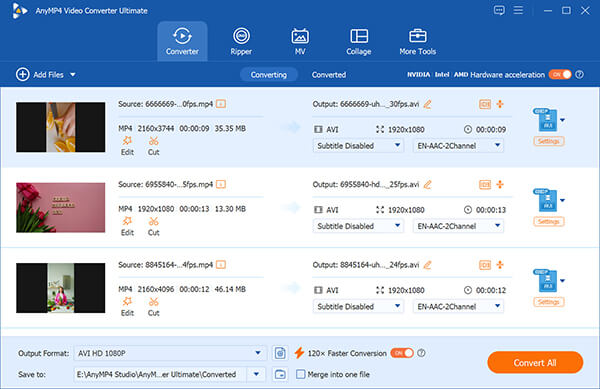Click the metadata ID3 icon for 8845164 output
Image resolution: width=600 pixels, height=389 pixels.
[485, 265]
